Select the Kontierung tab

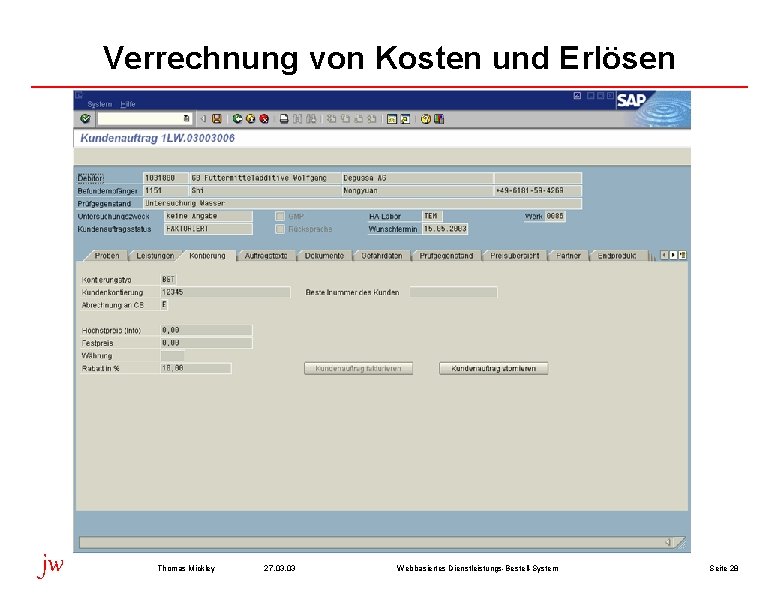(x=207, y=256)
